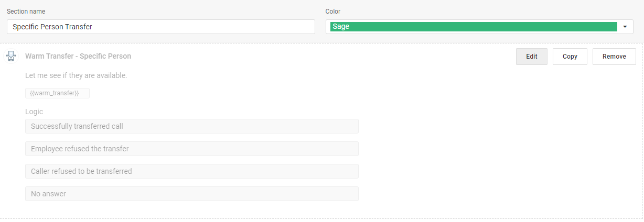Click the Section name label

coord(26,11)
